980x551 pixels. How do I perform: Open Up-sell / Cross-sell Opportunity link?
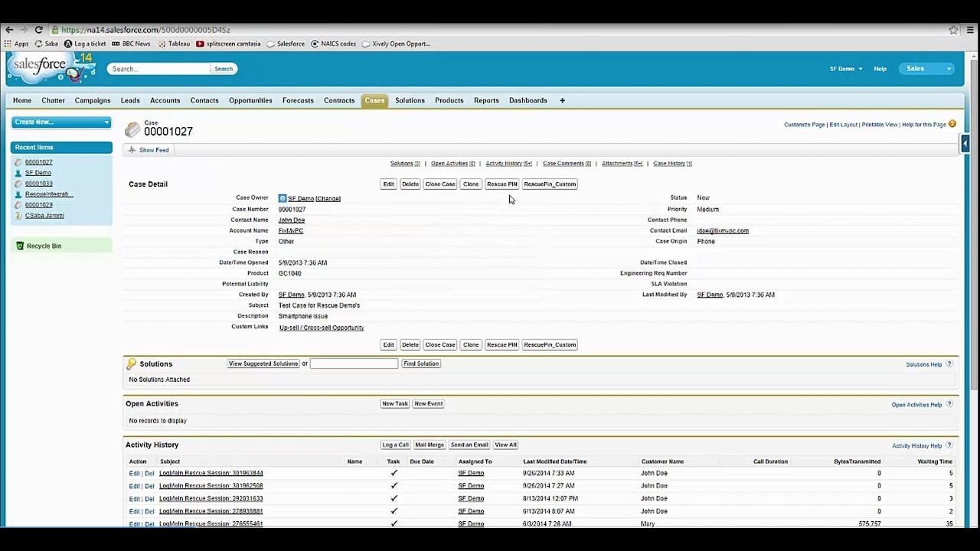[322, 328]
